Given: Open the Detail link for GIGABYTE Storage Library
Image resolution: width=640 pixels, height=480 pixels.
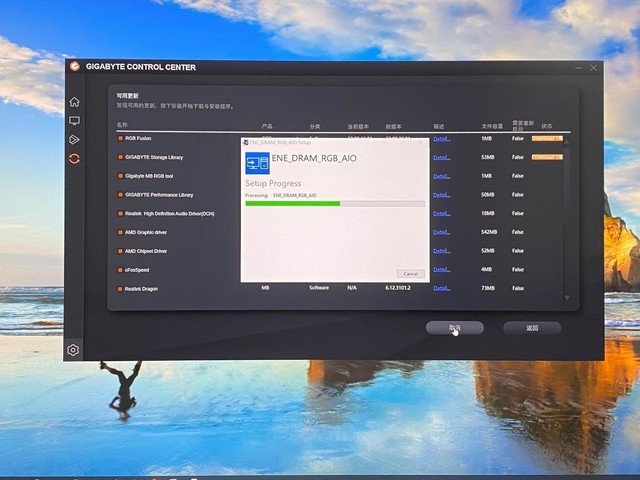Looking at the screenshot, I should [x=441, y=157].
